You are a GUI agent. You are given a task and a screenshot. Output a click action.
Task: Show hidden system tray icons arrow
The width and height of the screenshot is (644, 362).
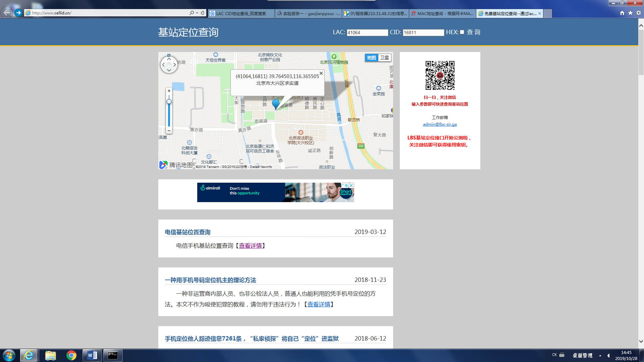(x=600, y=355)
